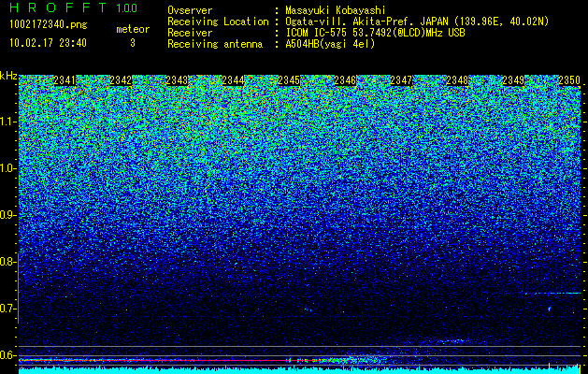Click the HROFFT 1.0.0 title text

74,7
